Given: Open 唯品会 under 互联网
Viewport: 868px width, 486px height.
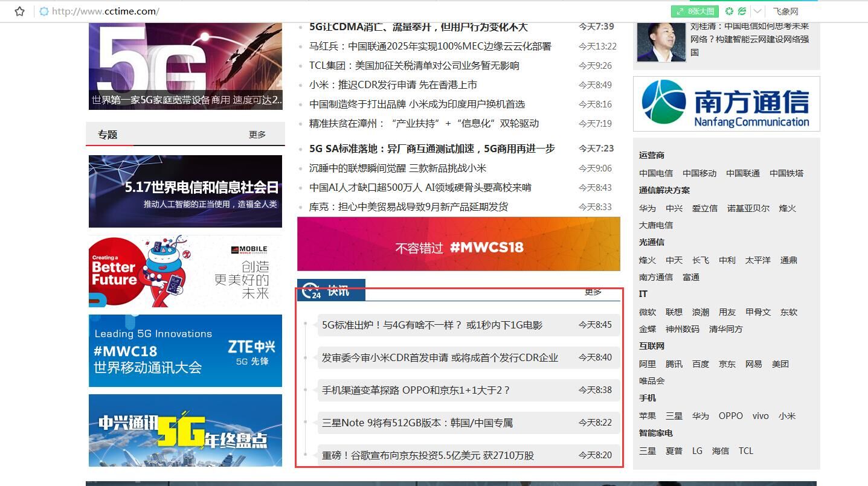Looking at the screenshot, I should pos(652,381).
